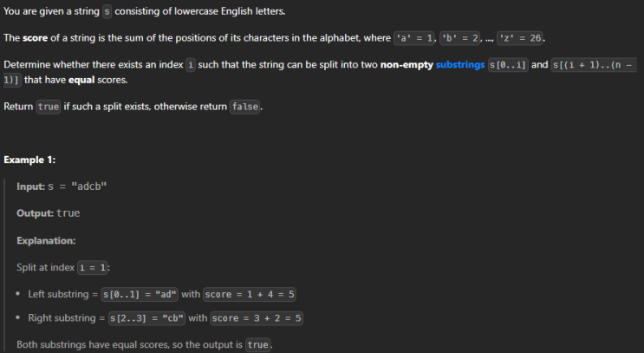Image resolution: width=644 pixels, height=353 pixels.
Task: Click the bold word 'equal' before 'scores'
Action: click(81, 80)
